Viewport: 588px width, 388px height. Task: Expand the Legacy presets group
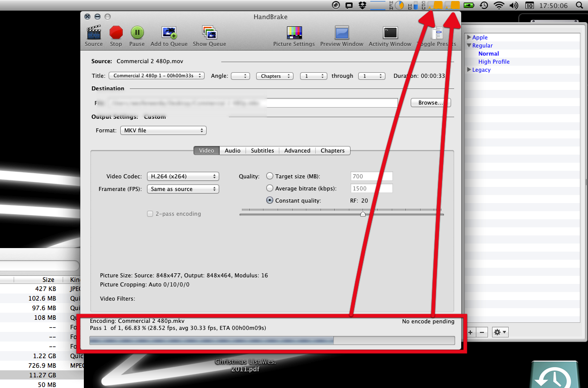tap(469, 70)
